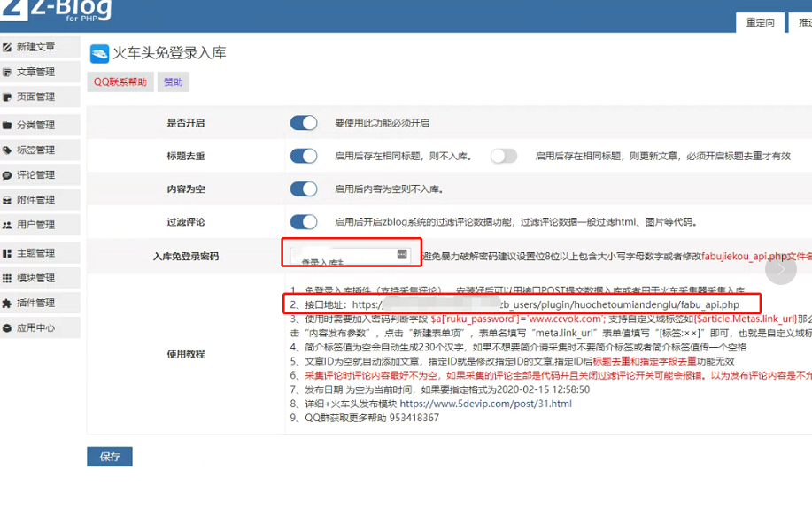
Task: Click the round next arrow button
Action: click(780, 269)
